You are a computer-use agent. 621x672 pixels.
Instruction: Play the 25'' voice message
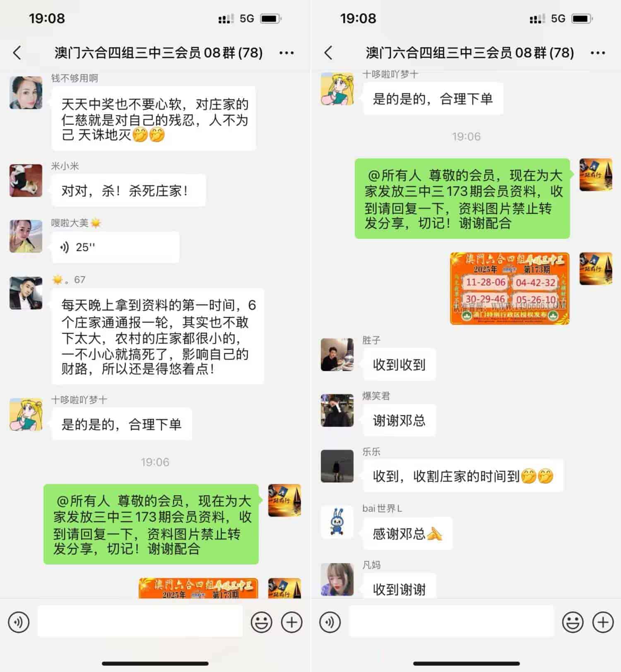tap(116, 247)
